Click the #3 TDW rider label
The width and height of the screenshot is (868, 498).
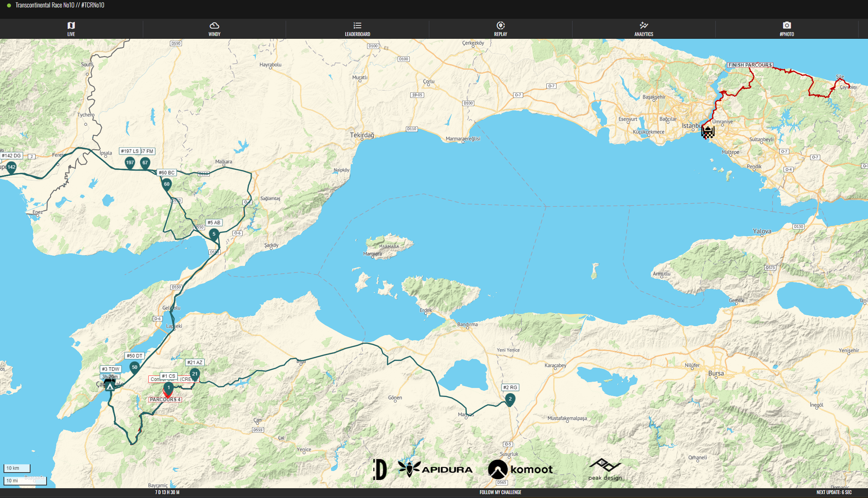click(x=111, y=369)
